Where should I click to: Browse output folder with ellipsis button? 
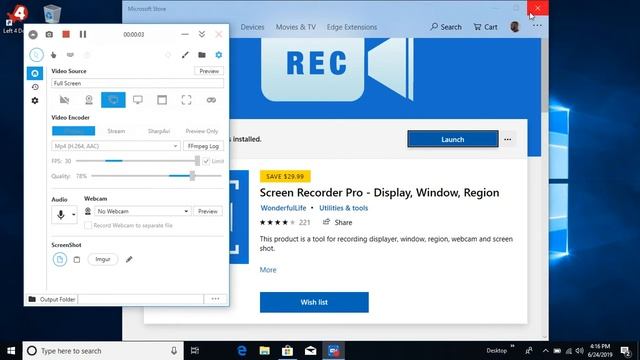[216, 299]
